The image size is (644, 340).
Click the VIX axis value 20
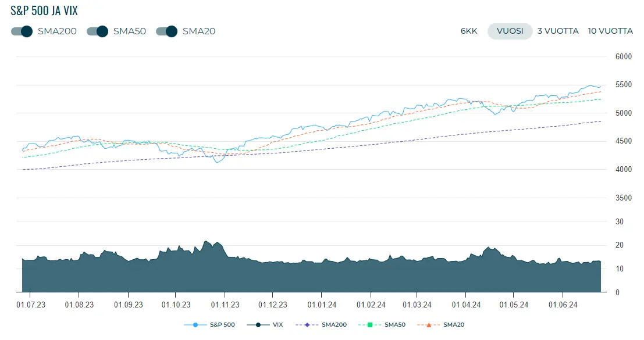pos(620,245)
